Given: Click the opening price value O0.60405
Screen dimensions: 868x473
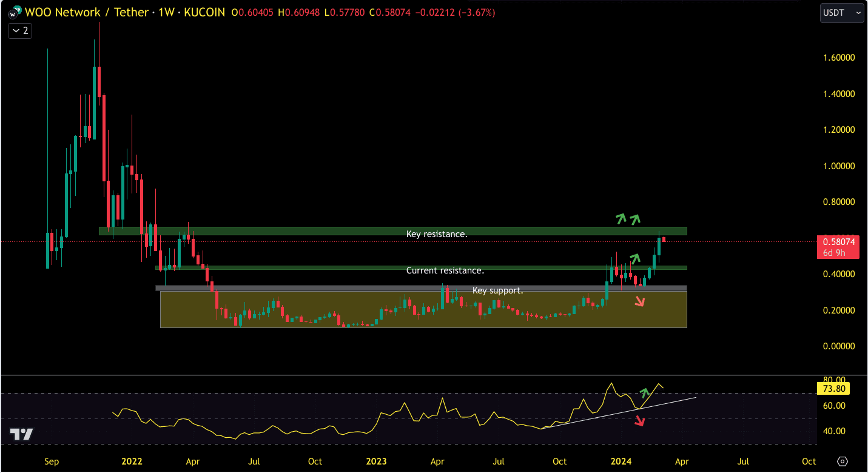Looking at the screenshot, I should pyautogui.click(x=253, y=12).
